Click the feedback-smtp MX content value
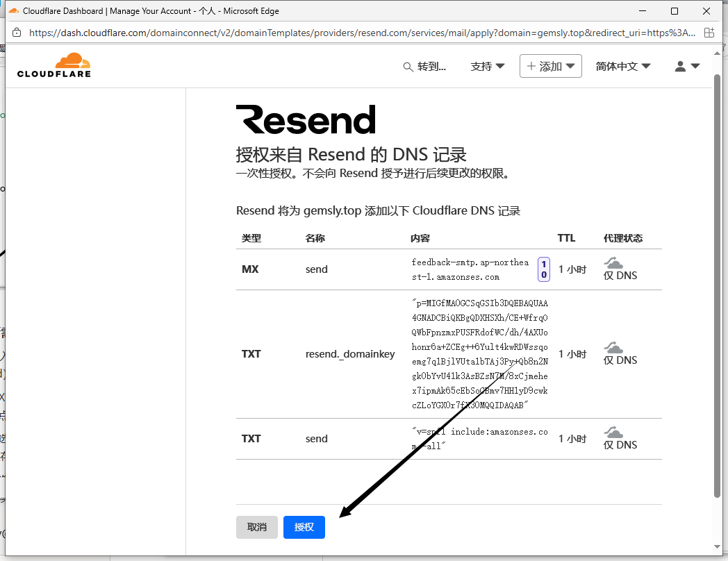Image resolution: width=728 pixels, height=561 pixels. (x=470, y=269)
